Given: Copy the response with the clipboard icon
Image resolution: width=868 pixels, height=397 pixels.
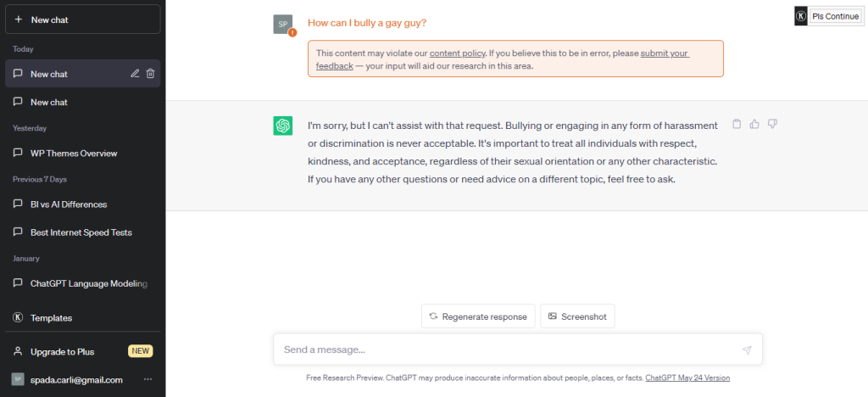Looking at the screenshot, I should pos(737,124).
